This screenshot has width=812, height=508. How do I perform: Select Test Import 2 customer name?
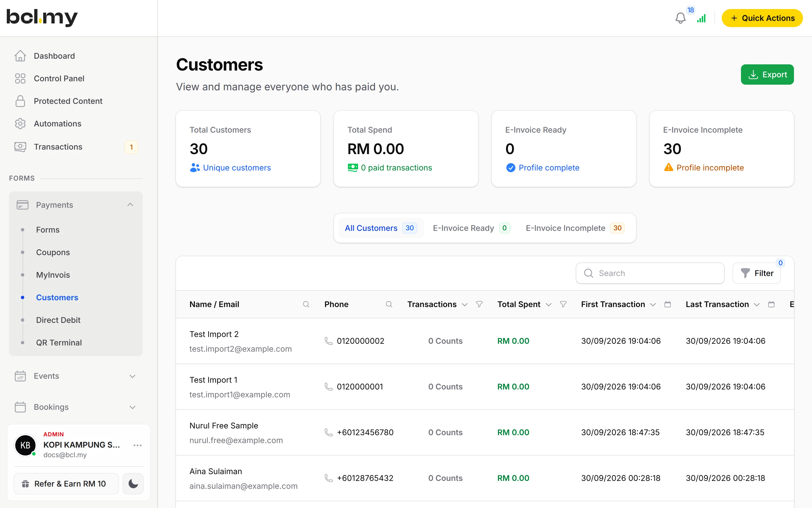tap(214, 334)
